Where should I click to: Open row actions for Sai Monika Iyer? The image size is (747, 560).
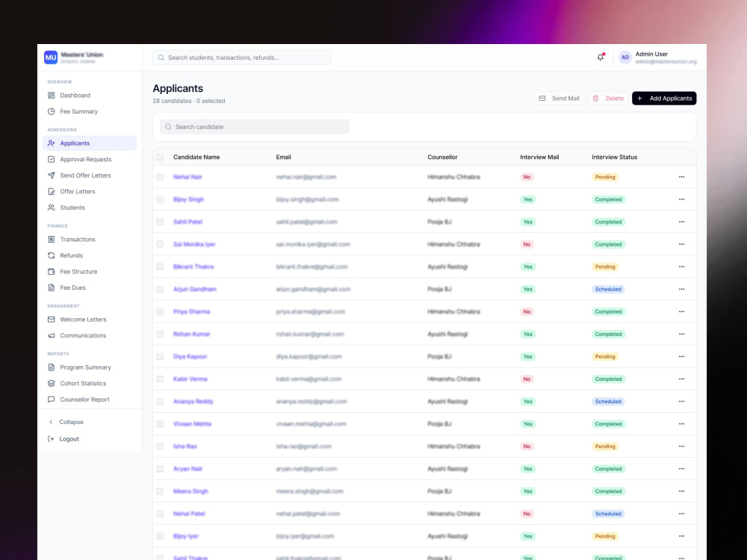click(682, 244)
